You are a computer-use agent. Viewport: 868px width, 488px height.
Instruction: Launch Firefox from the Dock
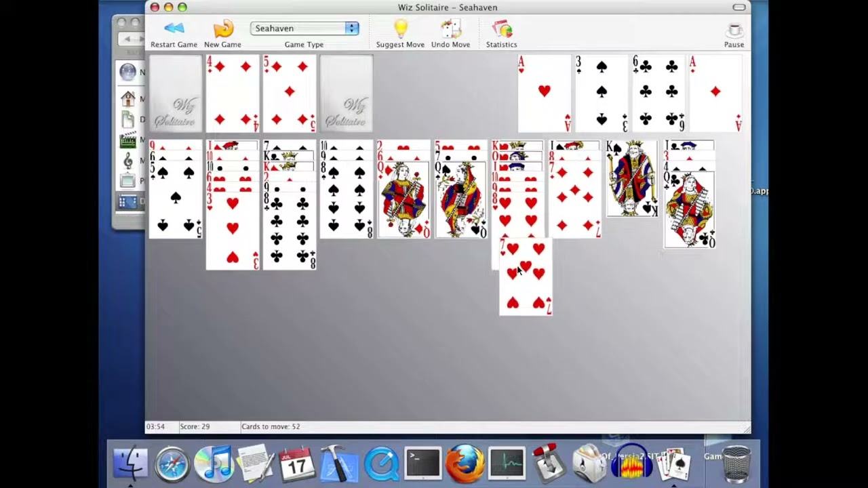tap(465, 464)
